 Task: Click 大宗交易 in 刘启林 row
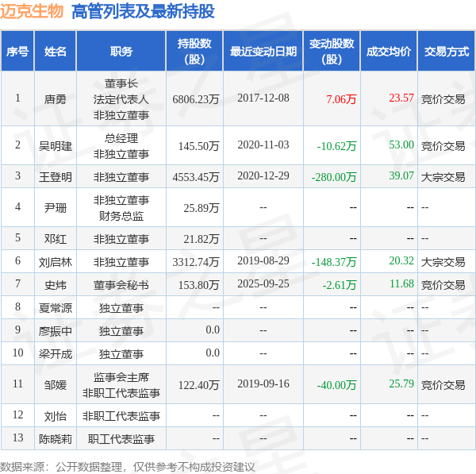coord(443,262)
